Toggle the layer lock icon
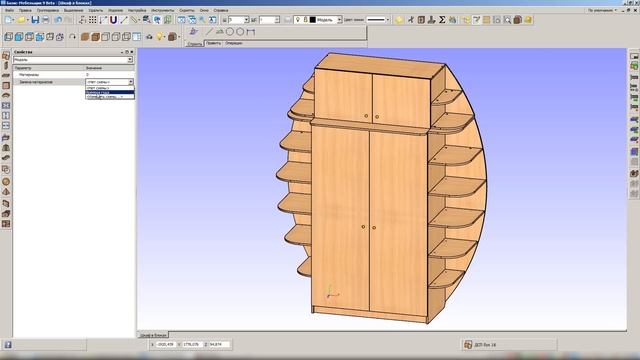Viewport: 640px width, 360px height. [305, 20]
